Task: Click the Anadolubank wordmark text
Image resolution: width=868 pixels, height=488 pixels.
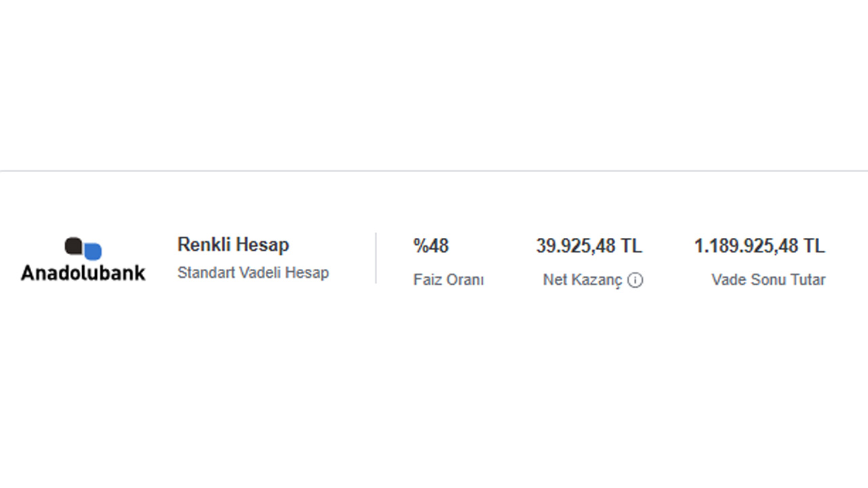Action: tap(83, 272)
